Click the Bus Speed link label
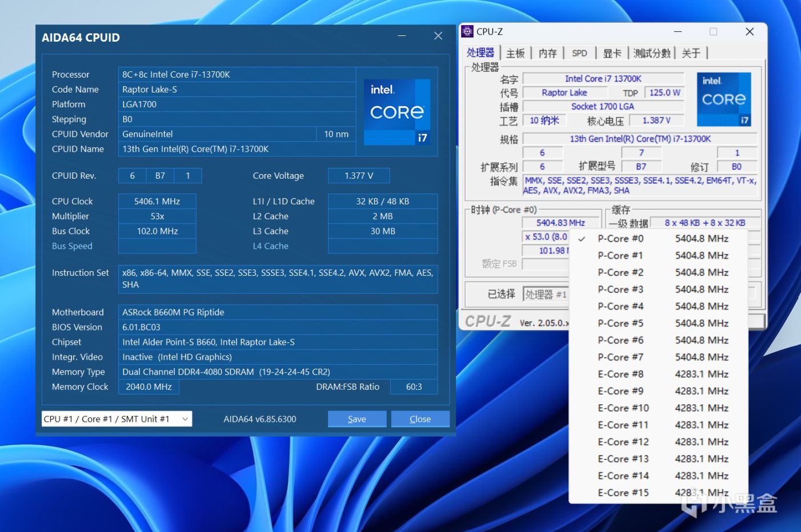The height and width of the screenshot is (532, 801). 72,246
